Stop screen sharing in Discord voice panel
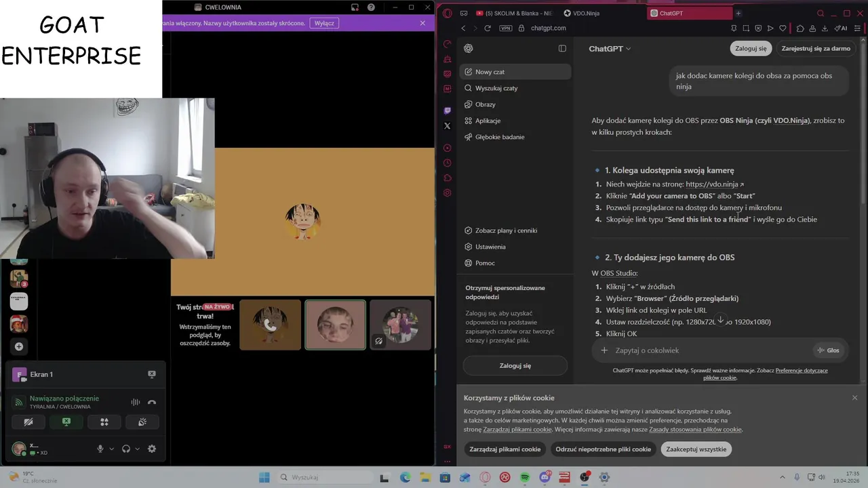 coord(66,422)
